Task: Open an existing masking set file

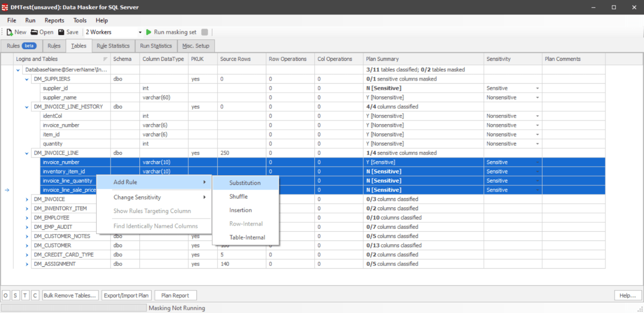Action: (42, 32)
